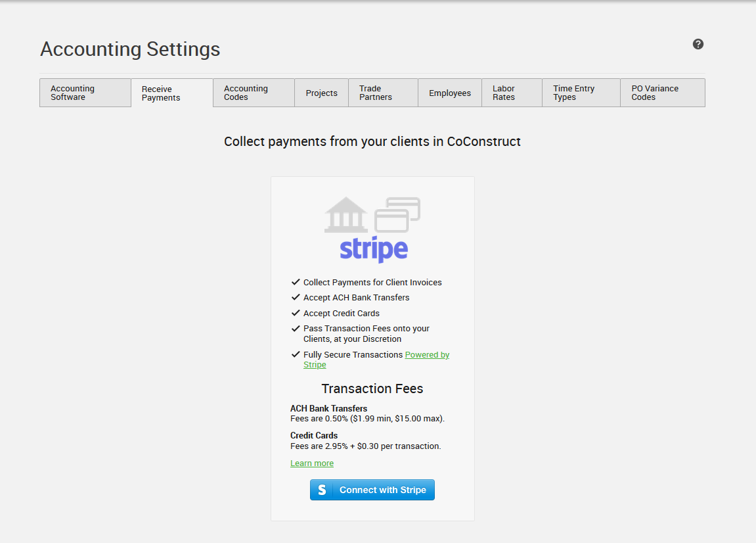Image resolution: width=756 pixels, height=543 pixels.
Task: Click the ACH Bank Transfers fee label
Action: point(329,408)
